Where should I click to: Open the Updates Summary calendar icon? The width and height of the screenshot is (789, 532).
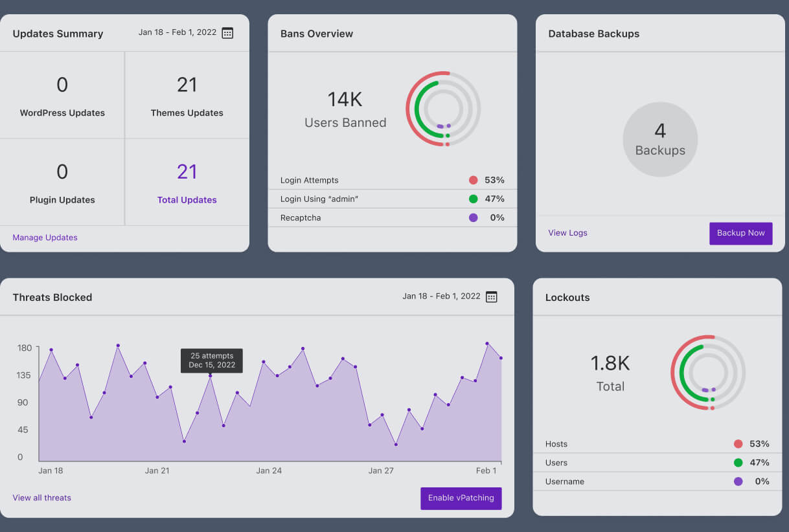tap(227, 33)
